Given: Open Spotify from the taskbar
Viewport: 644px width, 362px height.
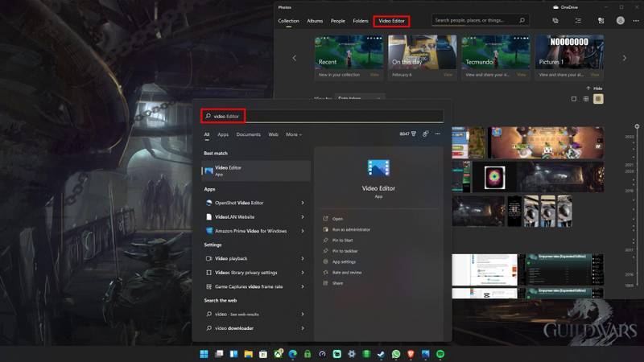Looking at the screenshot, I should [440, 354].
